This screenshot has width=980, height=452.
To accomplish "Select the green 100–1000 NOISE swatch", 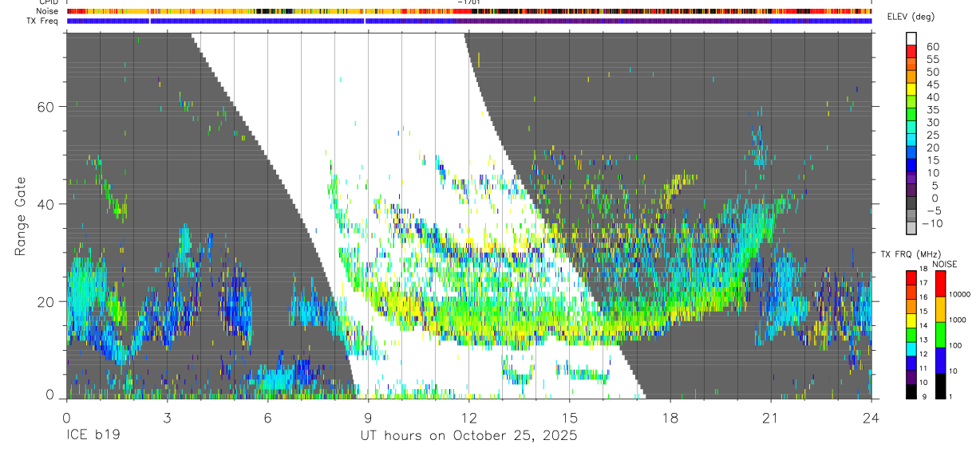I will (x=941, y=335).
